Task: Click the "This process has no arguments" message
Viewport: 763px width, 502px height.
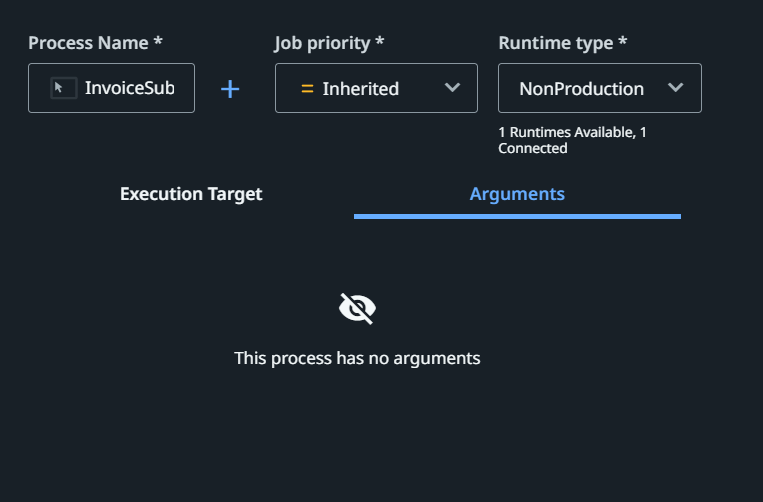Action: 357,359
